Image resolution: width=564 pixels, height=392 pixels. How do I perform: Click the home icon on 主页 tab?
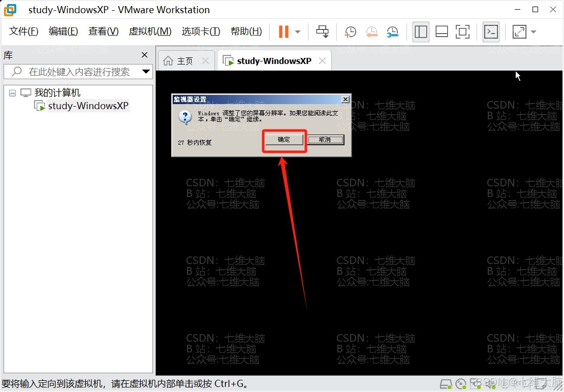168,61
